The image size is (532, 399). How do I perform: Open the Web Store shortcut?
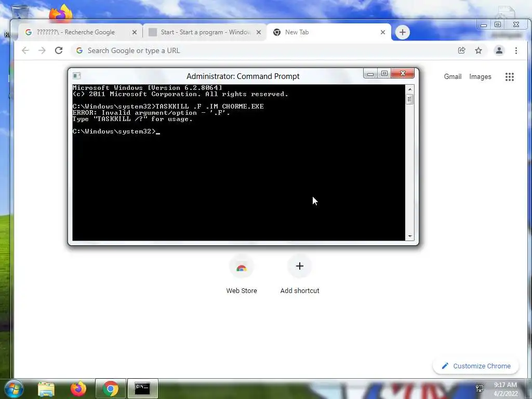(242, 274)
